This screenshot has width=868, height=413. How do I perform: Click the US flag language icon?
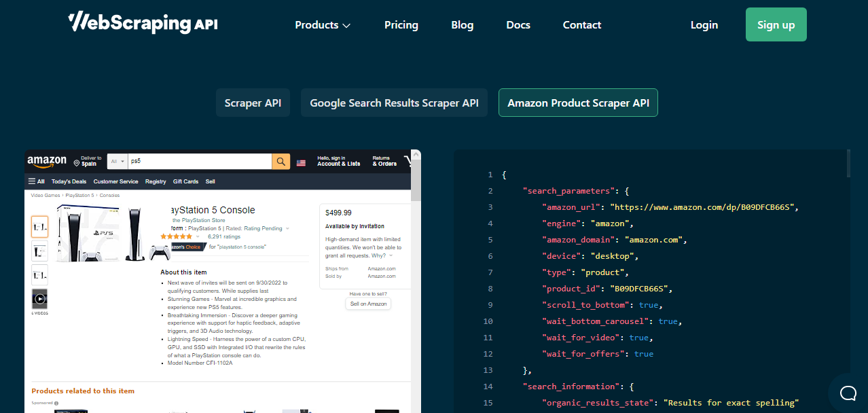[301, 162]
